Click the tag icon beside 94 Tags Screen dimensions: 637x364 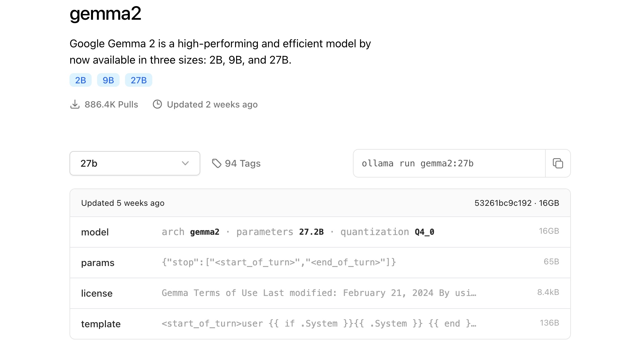[x=217, y=163]
